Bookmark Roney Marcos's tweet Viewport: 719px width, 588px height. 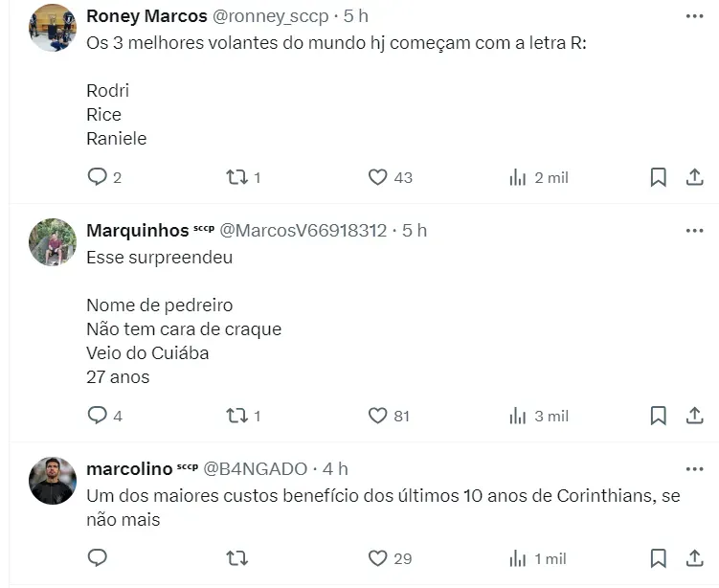pyautogui.click(x=659, y=177)
